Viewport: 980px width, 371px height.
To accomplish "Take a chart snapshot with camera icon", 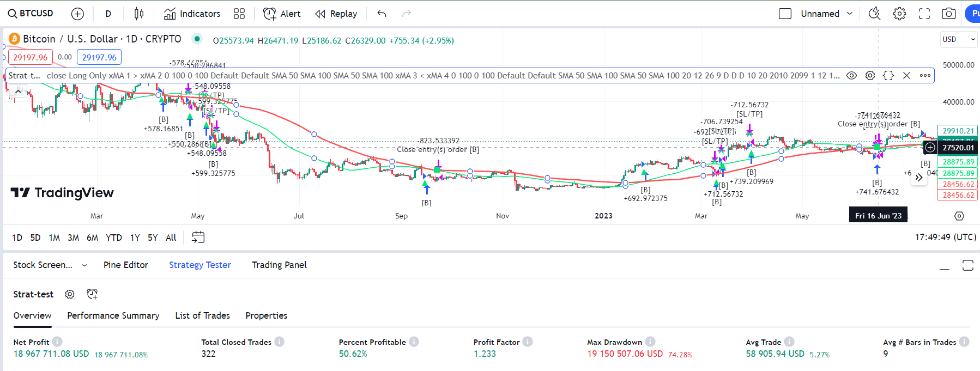I will 948,14.
